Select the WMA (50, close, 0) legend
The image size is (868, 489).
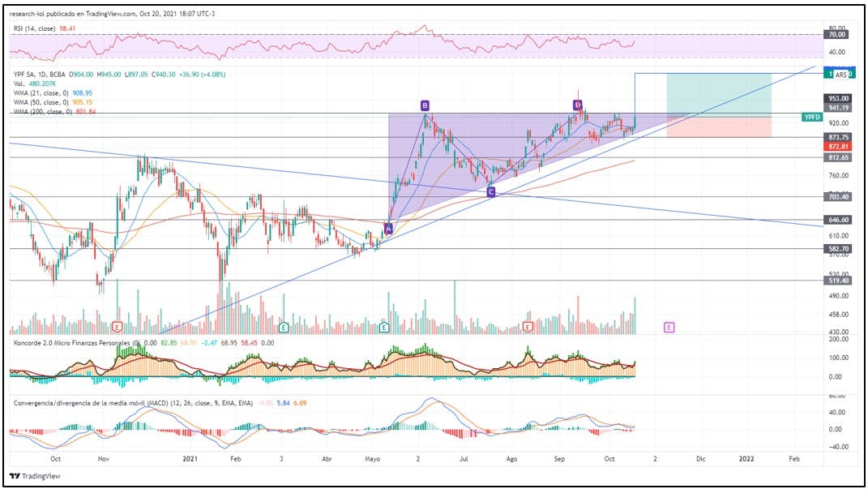(x=53, y=102)
